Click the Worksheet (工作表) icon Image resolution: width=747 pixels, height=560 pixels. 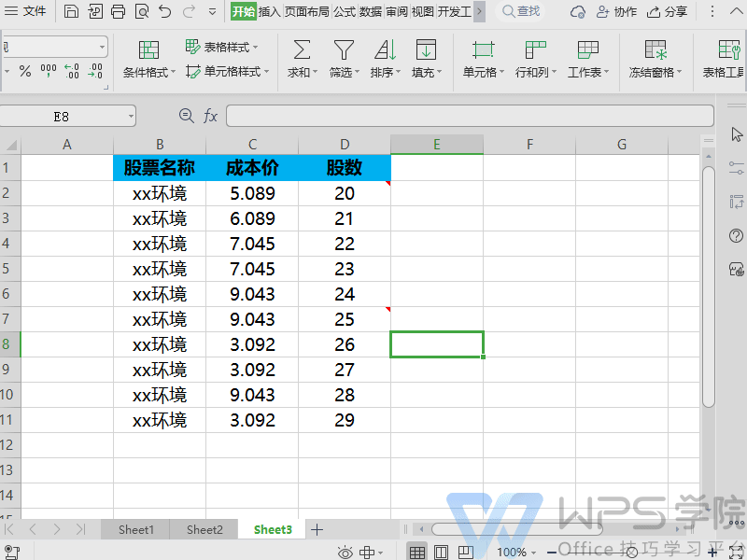coord(588,49)
